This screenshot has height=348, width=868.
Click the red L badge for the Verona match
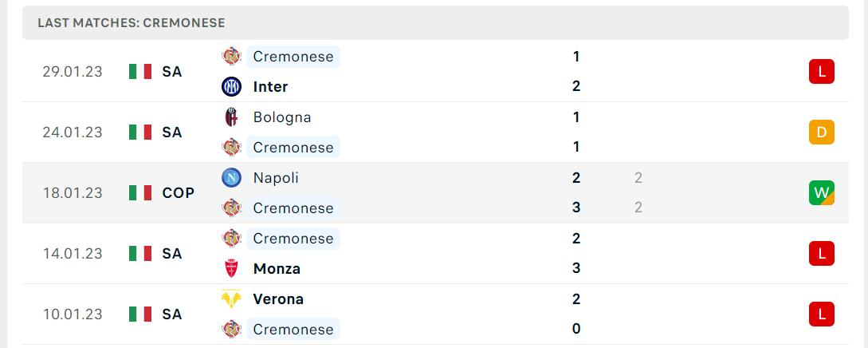click(x=822, y=314)
